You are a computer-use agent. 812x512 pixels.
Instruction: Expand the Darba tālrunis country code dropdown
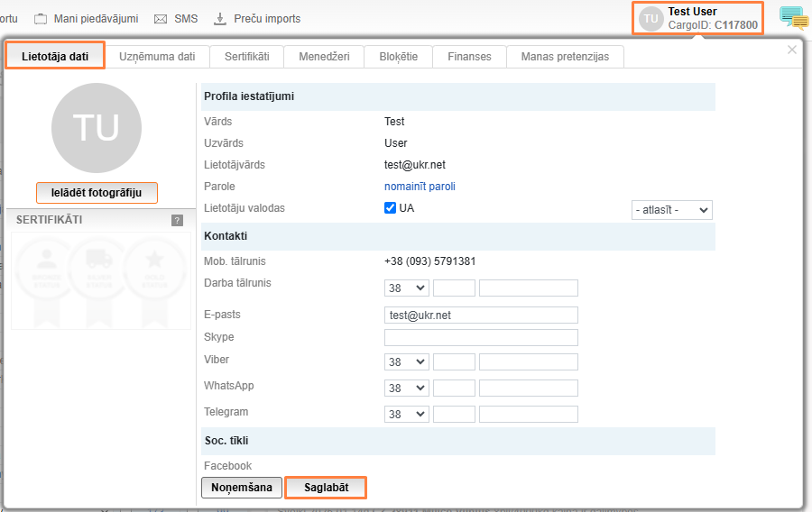click(x=406, y=288)
